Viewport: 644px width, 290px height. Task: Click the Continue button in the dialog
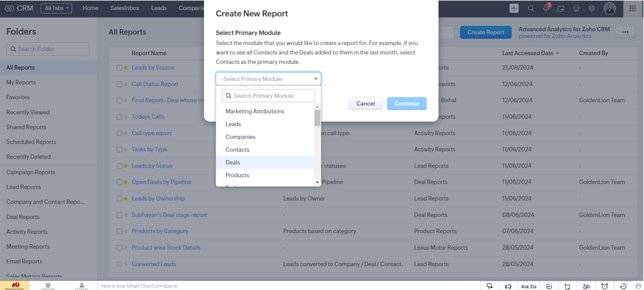pos(407,103)
